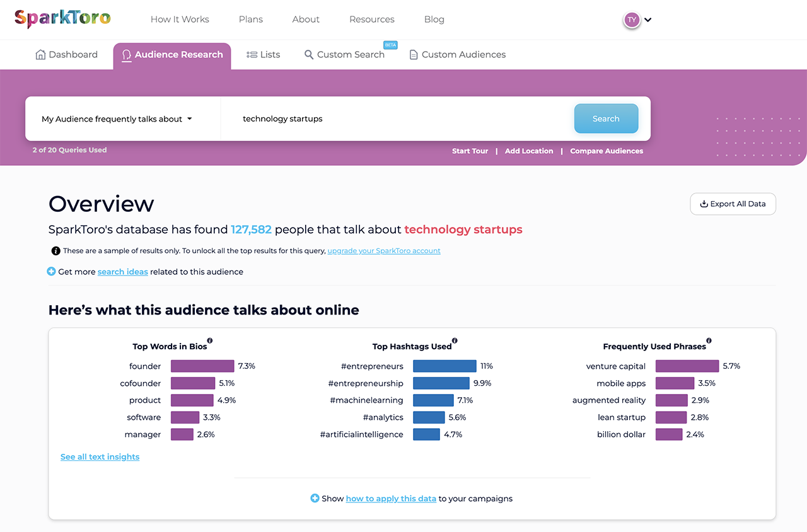The width and height of the screenshot is (807, 532).
Task: Expand the account menu chevron
Action: (x=648, y=20)
